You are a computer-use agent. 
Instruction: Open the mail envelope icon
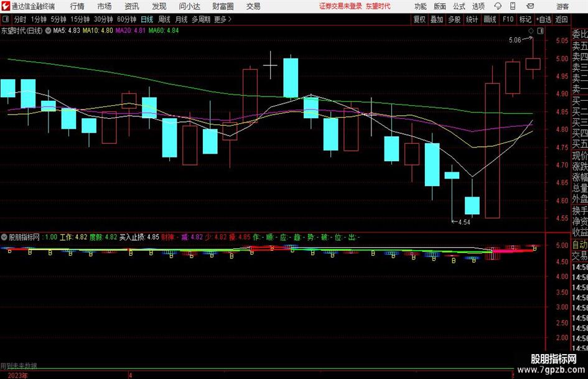(530, 6)
